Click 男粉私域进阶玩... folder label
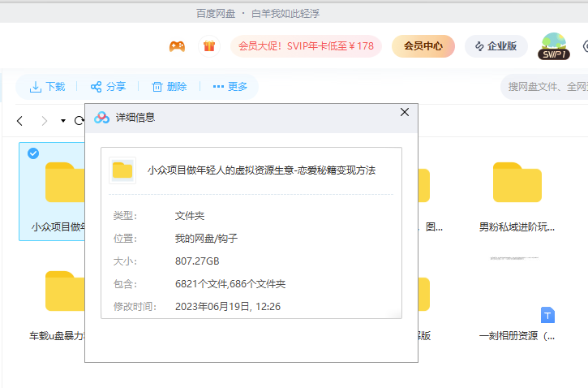Screen dimensions: 588x388 [x=517, y=226]
